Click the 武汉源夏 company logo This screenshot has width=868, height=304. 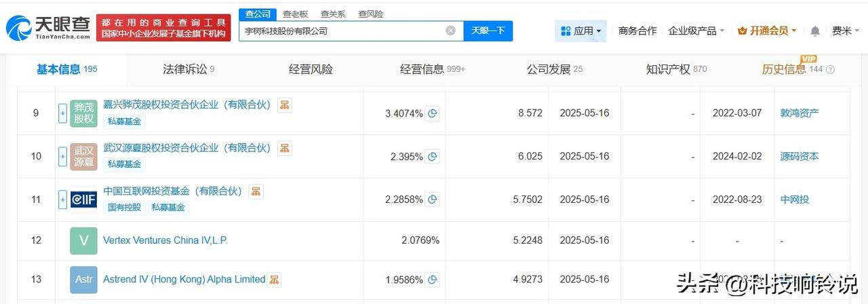click(x=83, y=157)
